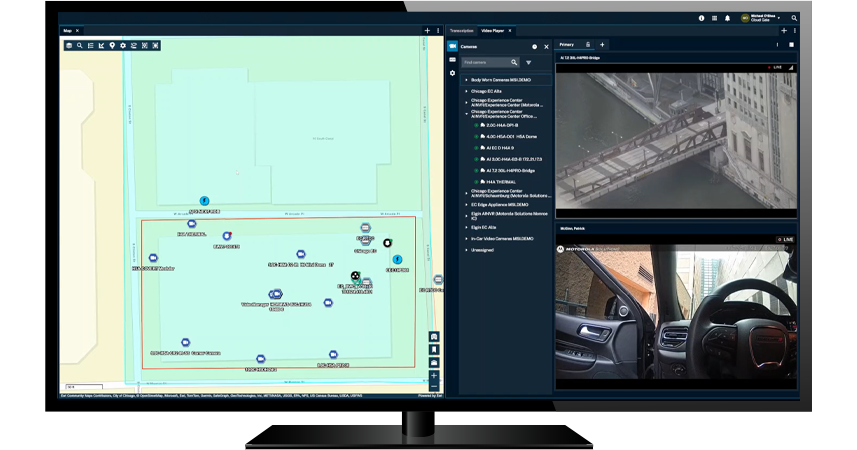Click the vehicle button on map side controls
This screenshot has height=450, width=857.
pyautogui.click(x=434, y=337)
